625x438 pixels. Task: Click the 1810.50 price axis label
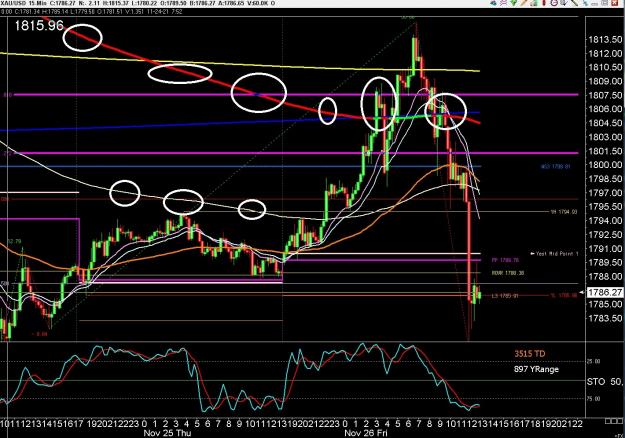coord(605,67)
